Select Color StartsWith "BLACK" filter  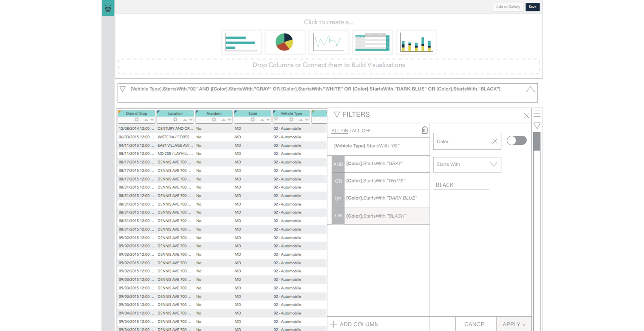(387, 216)
